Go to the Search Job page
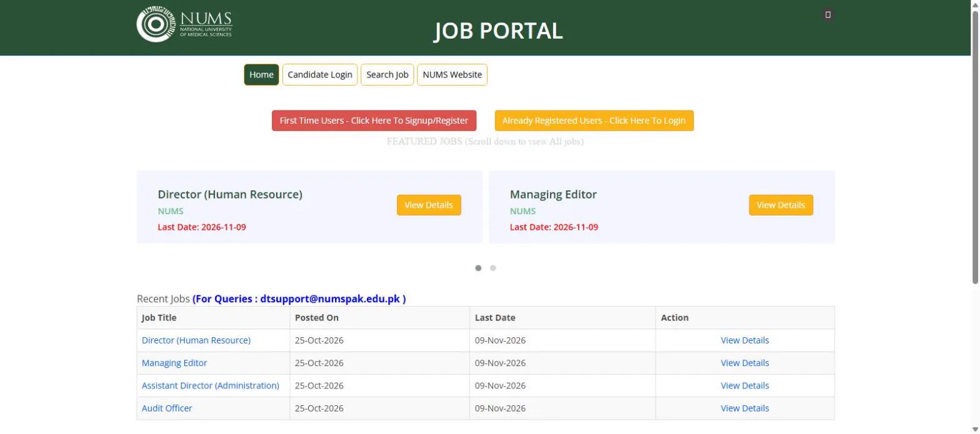Viewport: 980px width, 434px height. click(x=387, y=75)
